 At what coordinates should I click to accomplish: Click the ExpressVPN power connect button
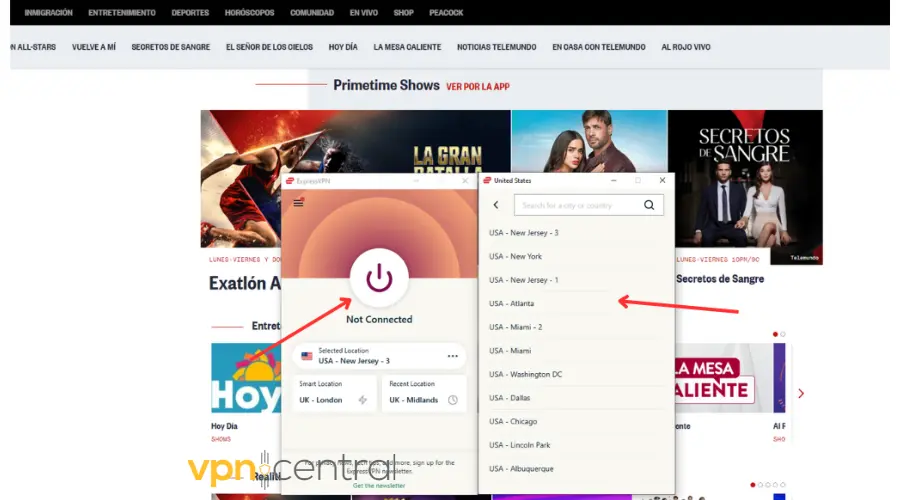tap(379, 278)
